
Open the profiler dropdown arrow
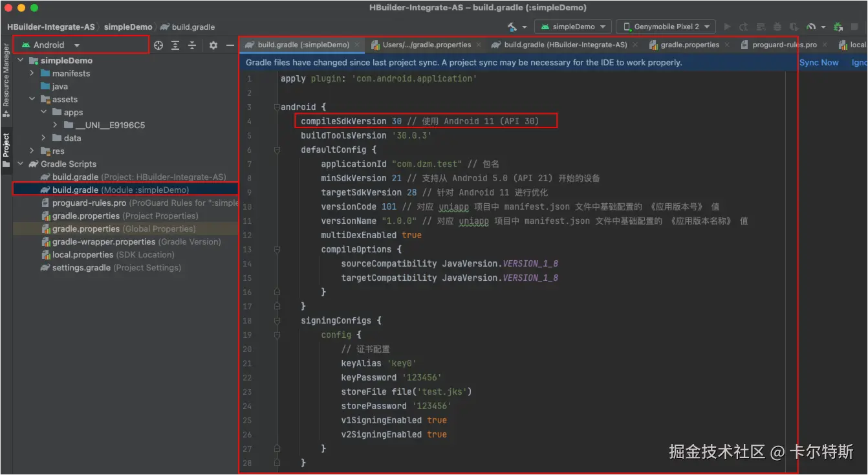pyautogui.click(x=823, y=27)
